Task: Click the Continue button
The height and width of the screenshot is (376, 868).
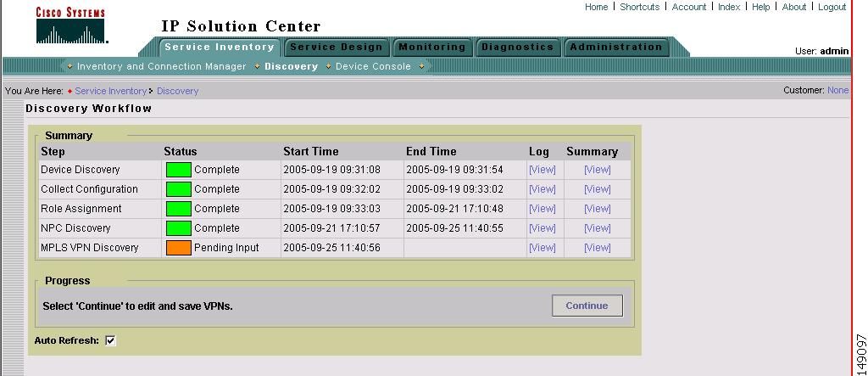Action: point(587,306)
